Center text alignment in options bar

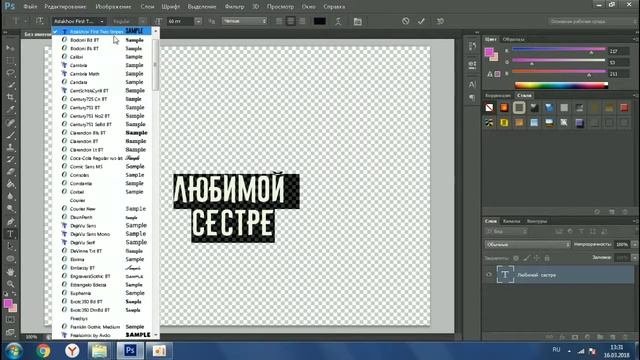click(291, 21)
